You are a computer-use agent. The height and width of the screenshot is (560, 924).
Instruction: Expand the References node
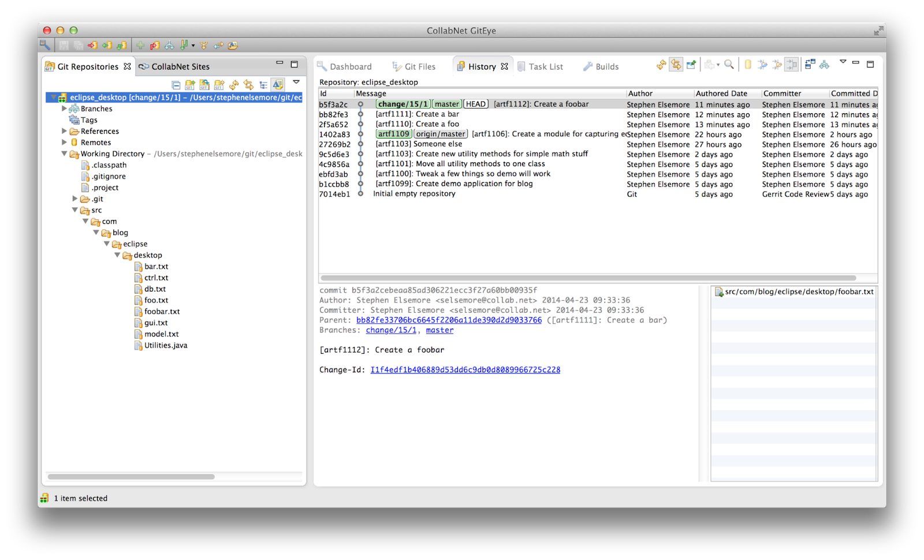64,131
